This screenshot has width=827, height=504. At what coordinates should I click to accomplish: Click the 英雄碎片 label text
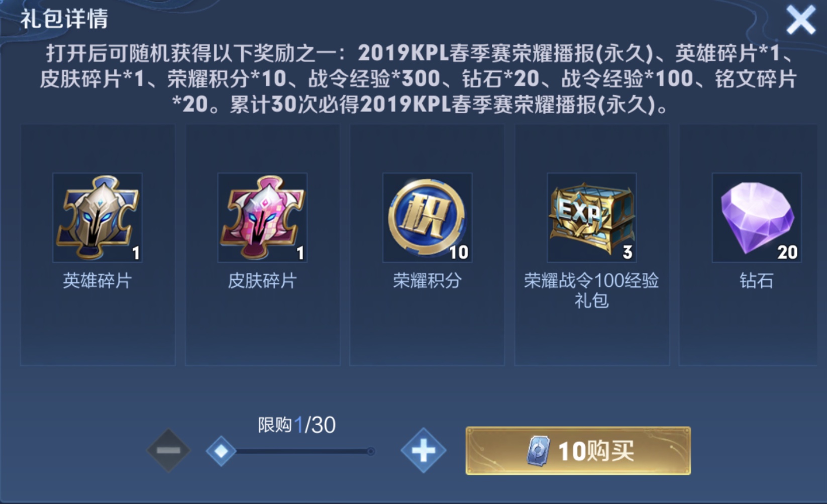(97, 280)
